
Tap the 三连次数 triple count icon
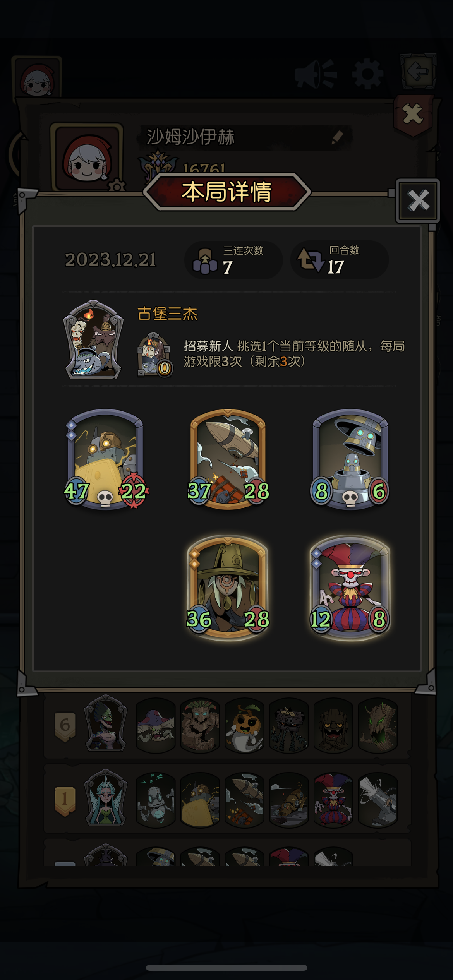[205, 261]
